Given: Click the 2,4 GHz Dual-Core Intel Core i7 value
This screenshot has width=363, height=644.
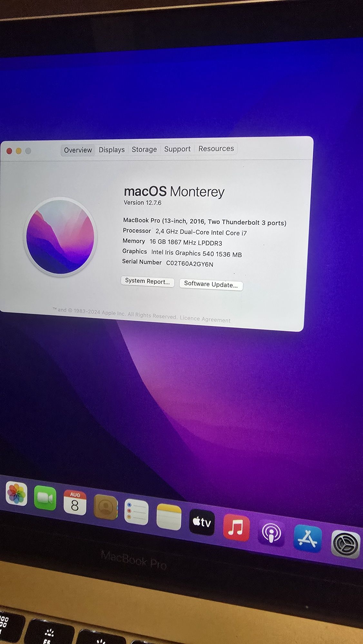Looking at the screenshot, I should click(201, 232).
